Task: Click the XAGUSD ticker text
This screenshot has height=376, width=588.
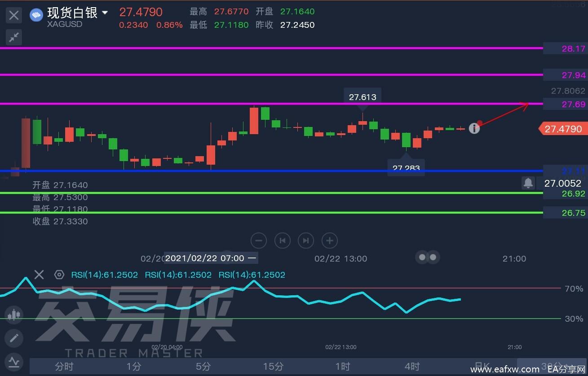Action: coord(65,24)
